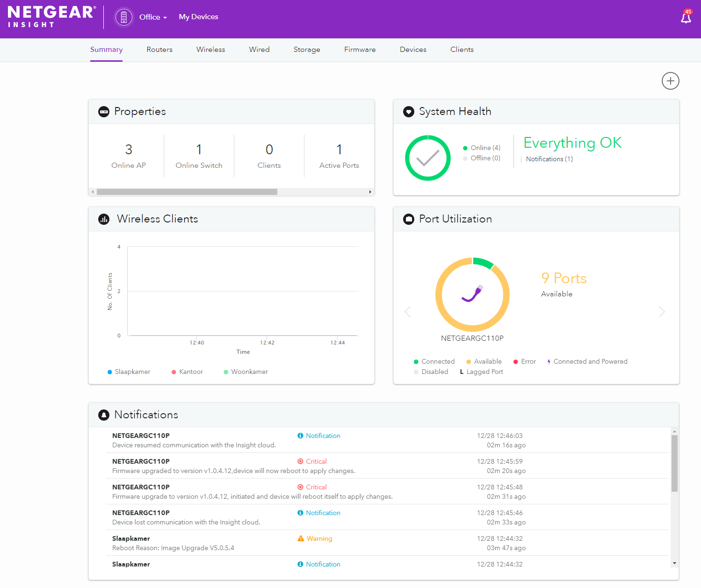This screenshot has height=588, width=701.
Task: Go to the Storage tab
Action: 307,50
